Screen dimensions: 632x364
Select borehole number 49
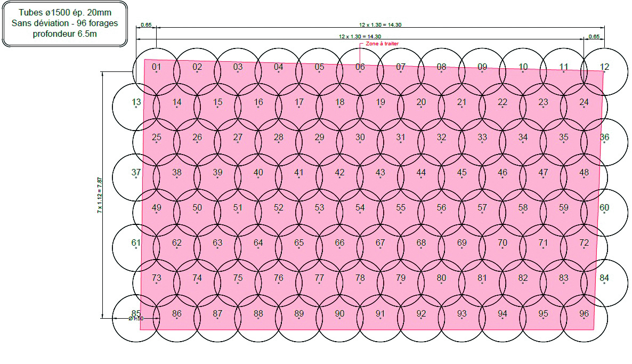point(156,208)
